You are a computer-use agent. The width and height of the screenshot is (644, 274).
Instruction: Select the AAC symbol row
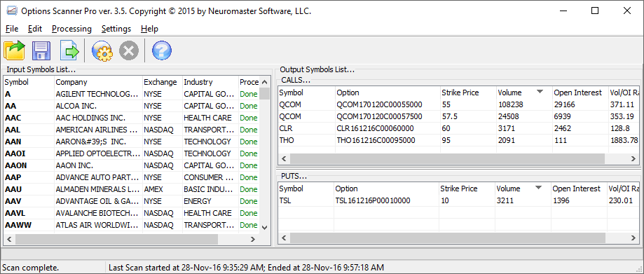tap(132, 118)
